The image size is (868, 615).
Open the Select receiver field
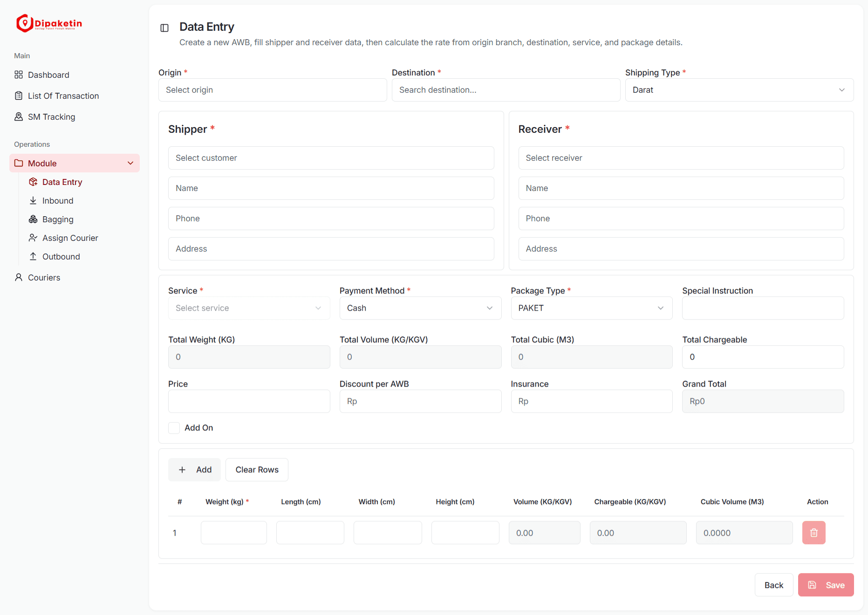(681, 158)
